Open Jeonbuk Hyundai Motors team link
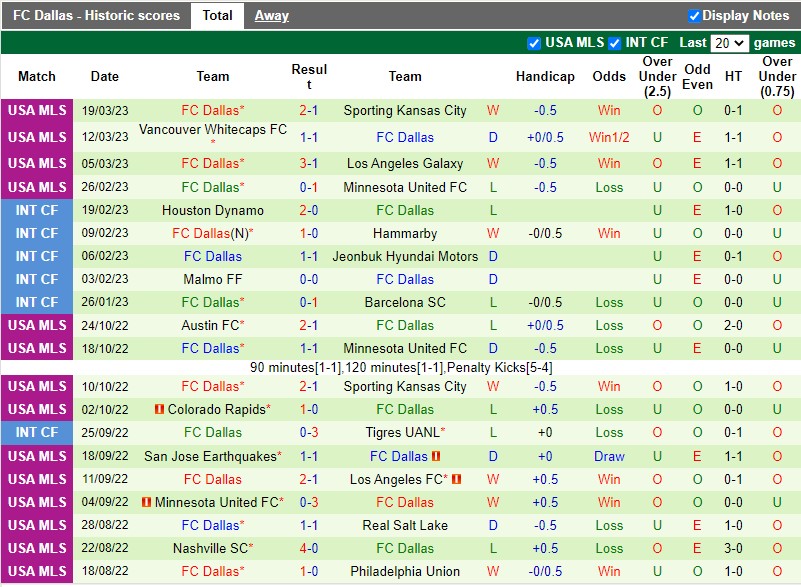Viewport: 801px width, 587px height. [x=405, y=256]
